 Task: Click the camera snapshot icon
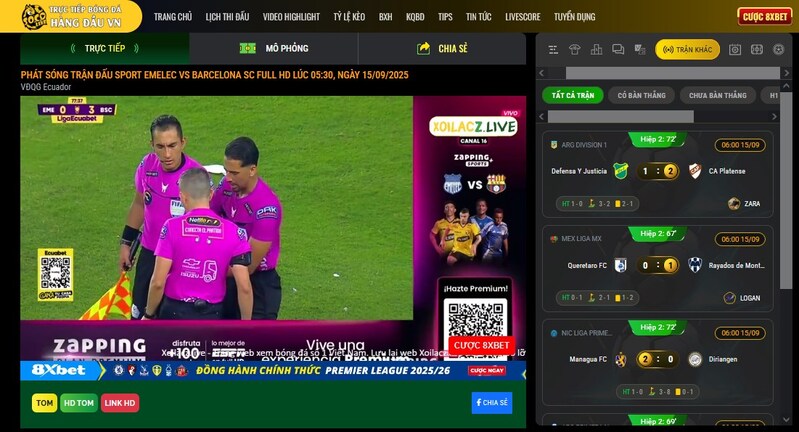[735, 49]
